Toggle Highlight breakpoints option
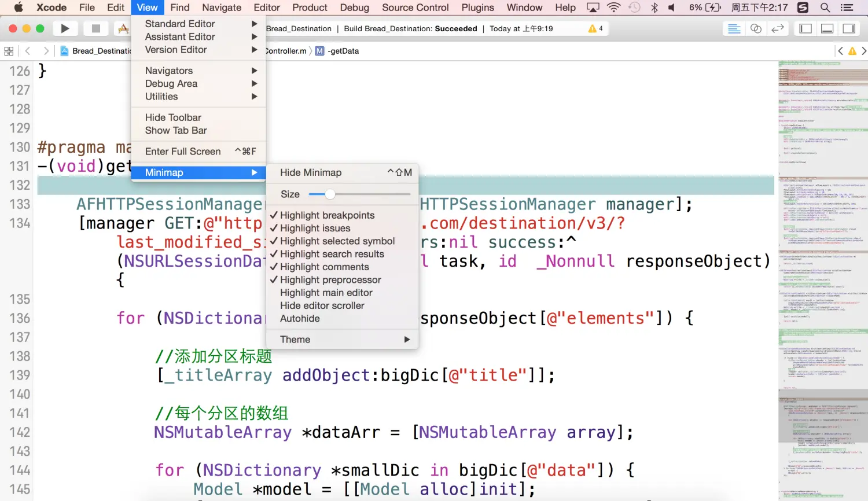Screen dimensions: 868x501 (x=342, y=215)
